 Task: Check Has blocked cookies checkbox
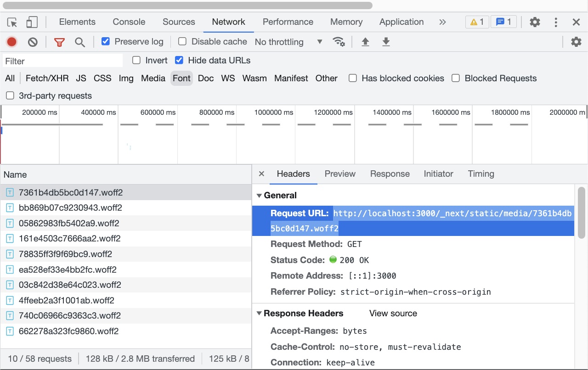click(353, 78)
